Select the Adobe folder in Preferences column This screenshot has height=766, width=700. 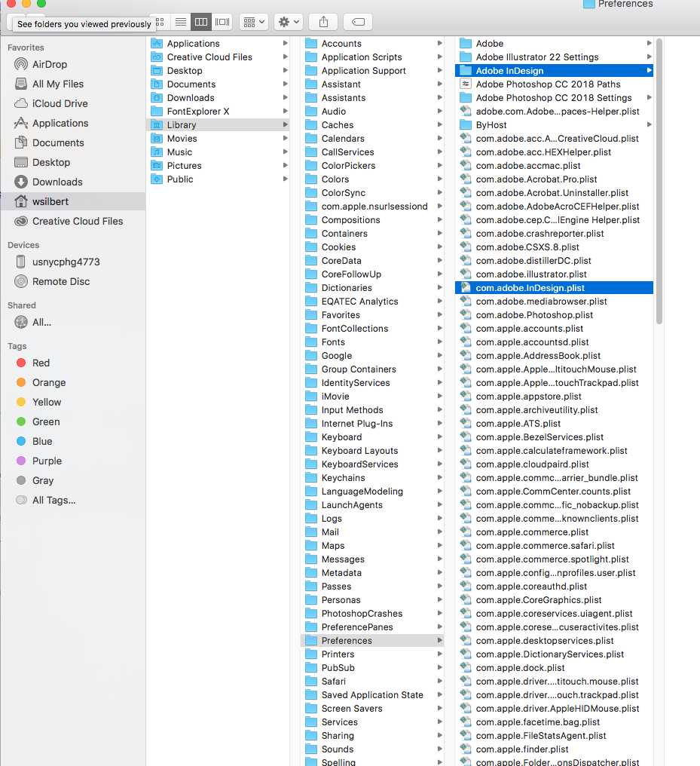(x=554, y=44)
